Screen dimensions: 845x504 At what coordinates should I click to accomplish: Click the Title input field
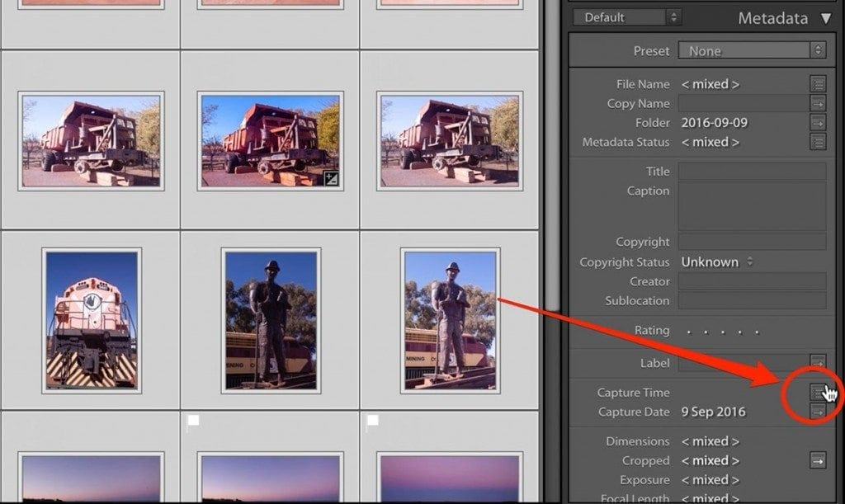click(x=751, y=171)
